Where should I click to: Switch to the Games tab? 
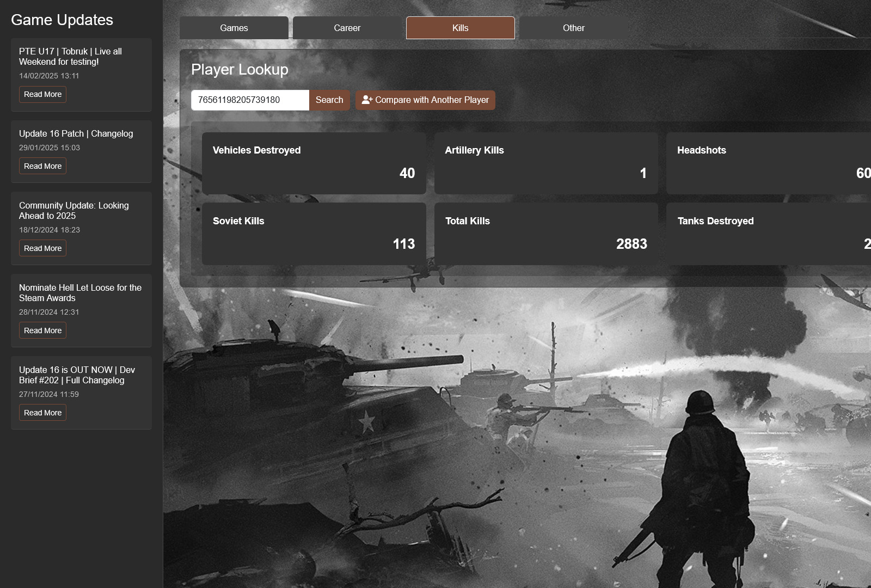coord(234,28)
